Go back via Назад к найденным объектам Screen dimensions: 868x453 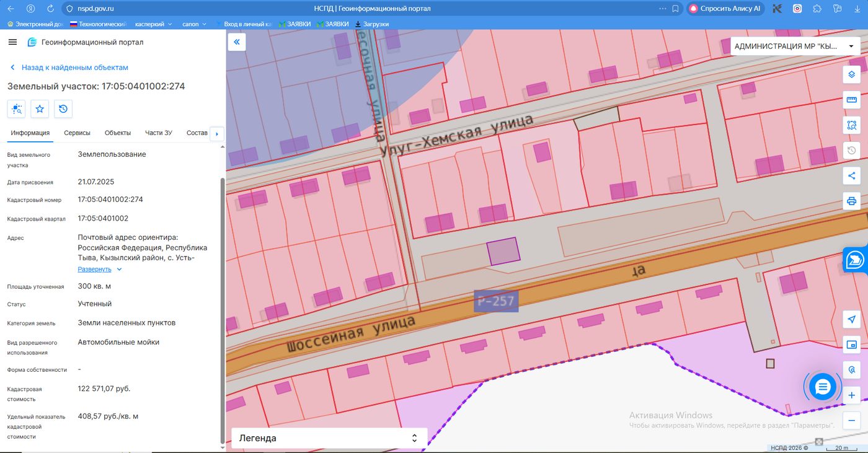tap(68, 67)
